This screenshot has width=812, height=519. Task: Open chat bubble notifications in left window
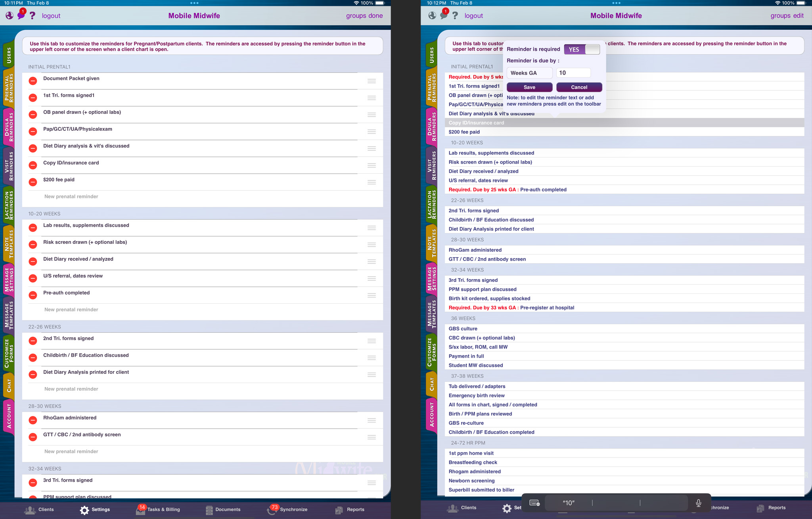21,15
